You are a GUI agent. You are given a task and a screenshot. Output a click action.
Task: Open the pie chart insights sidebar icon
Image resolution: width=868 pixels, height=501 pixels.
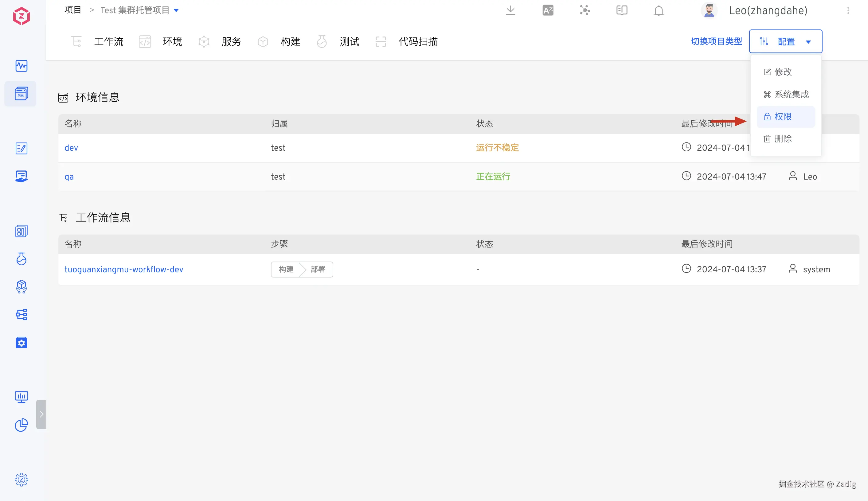pos(21,425)
